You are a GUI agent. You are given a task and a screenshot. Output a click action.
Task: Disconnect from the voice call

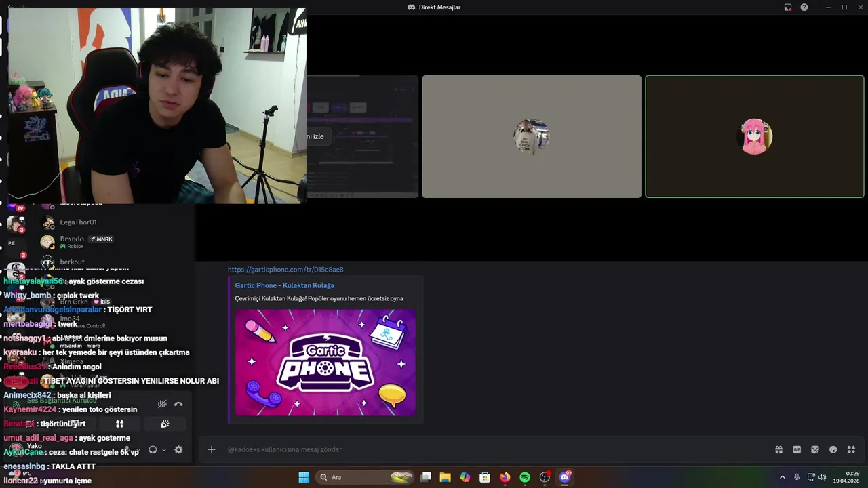[178, 404]
